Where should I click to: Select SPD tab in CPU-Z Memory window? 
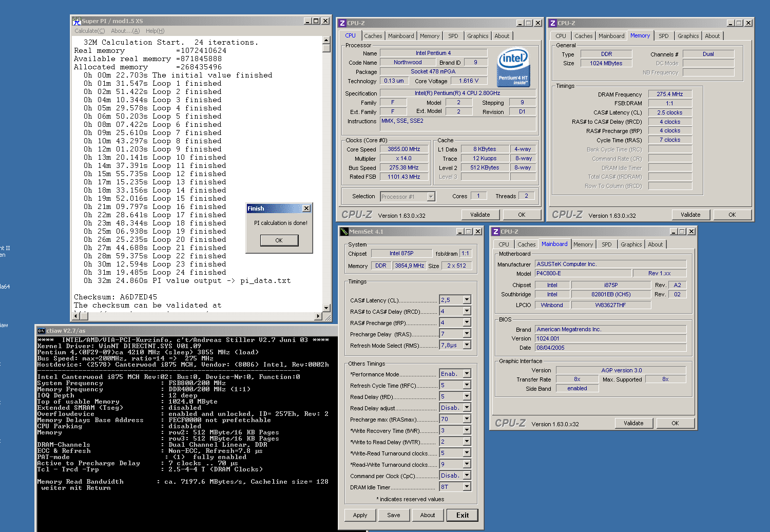[664, 36]
